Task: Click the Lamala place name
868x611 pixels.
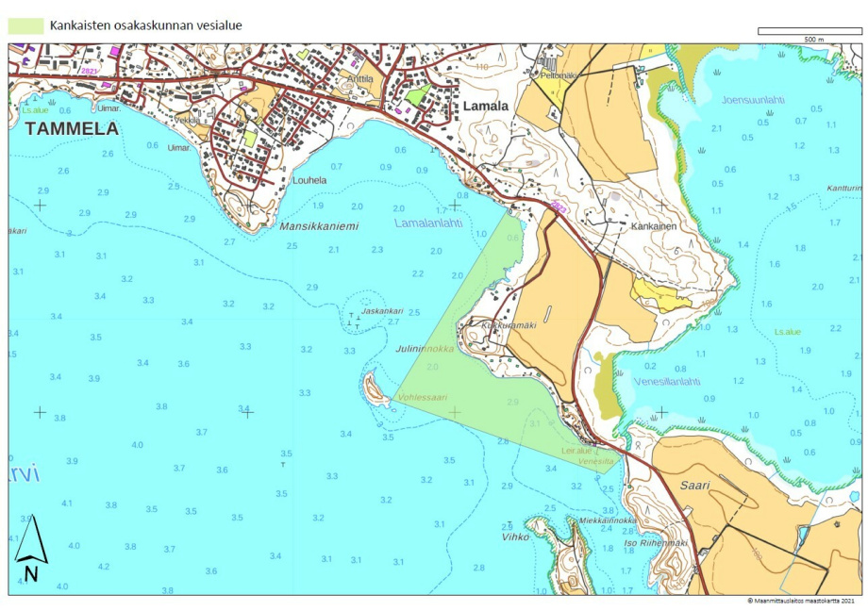Action: click(485, 107)
